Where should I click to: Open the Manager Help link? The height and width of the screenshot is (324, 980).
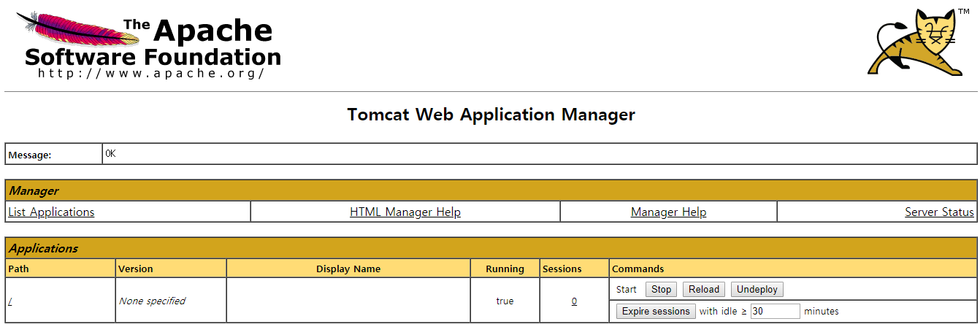(x=668, y=212)
